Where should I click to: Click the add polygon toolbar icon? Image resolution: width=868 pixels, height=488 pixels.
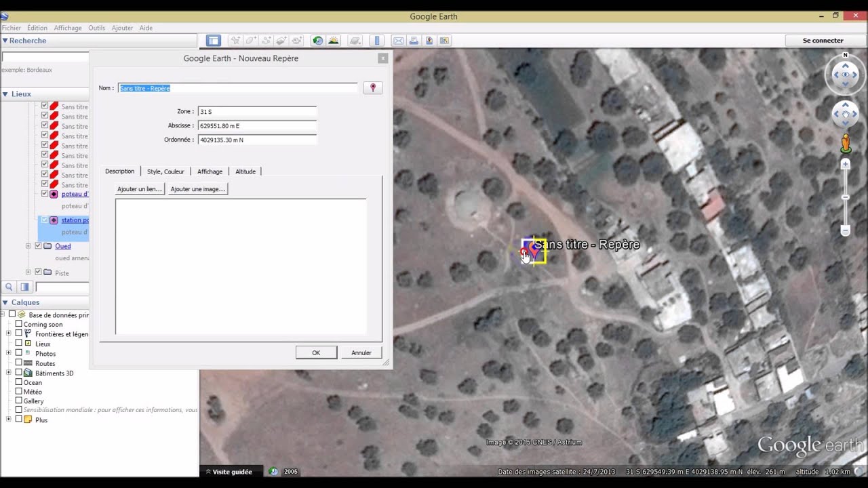coord(251,41)
